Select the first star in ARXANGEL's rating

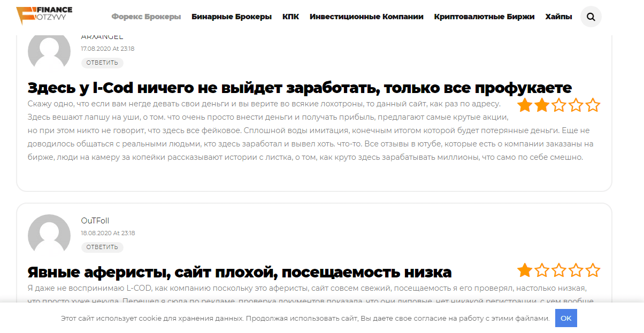pos(525,105)
